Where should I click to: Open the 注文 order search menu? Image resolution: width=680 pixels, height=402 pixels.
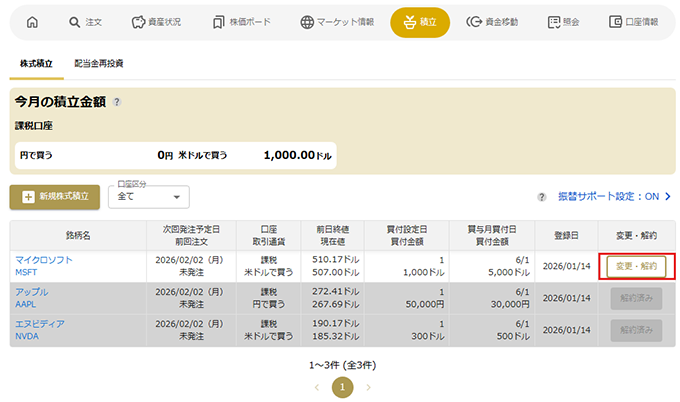[88, 22]
